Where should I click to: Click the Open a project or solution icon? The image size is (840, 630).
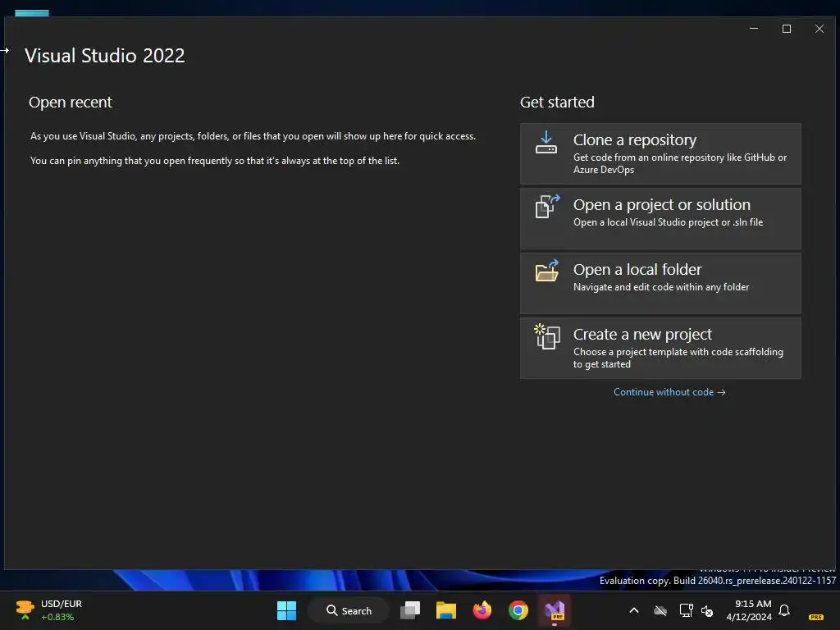(x=547, y=206)
